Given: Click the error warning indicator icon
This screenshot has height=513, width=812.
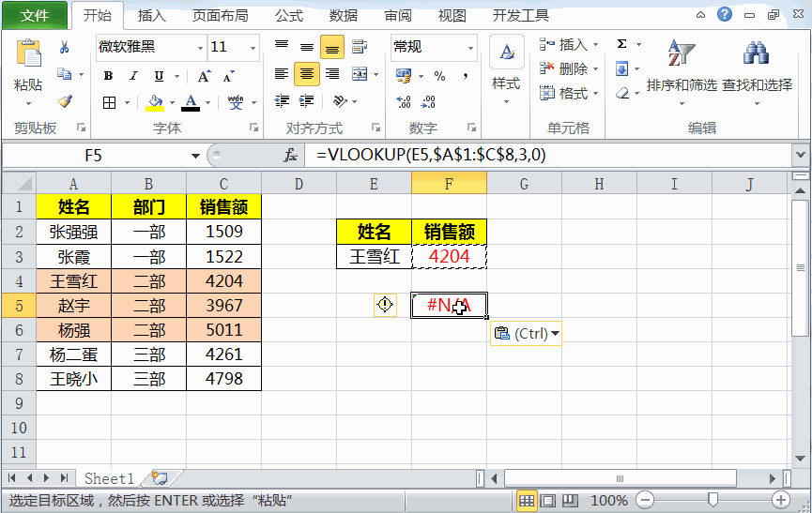Looking at the screenshot, I should click(385, 305).
